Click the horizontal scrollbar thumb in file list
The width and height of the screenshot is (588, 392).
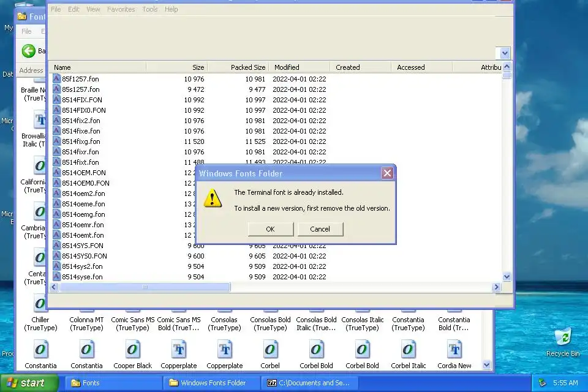click(x=145, y=287)
